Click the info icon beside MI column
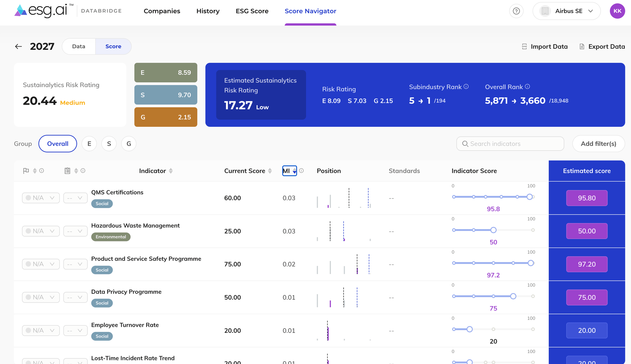This screenshot has width=631, height=364. [x=301, y=170]
